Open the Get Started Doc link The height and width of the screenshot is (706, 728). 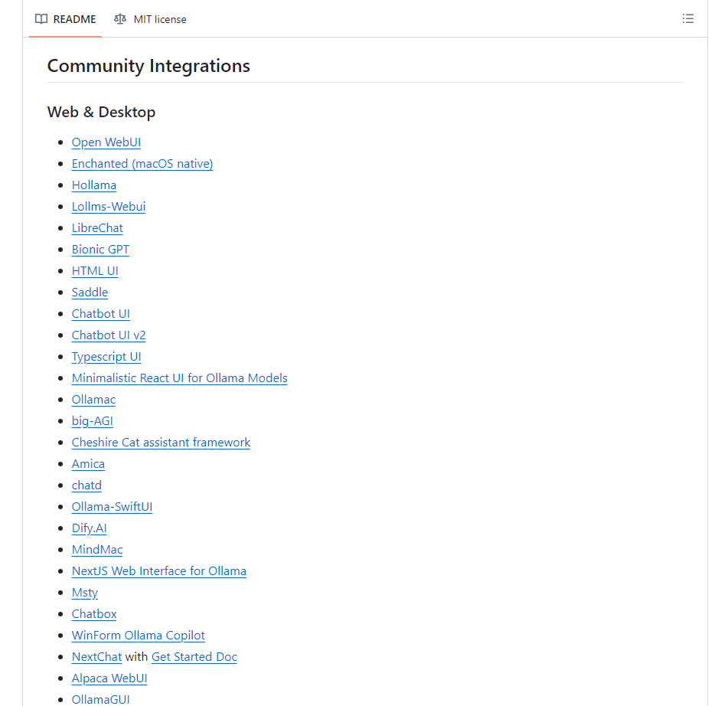coord(194,657)
